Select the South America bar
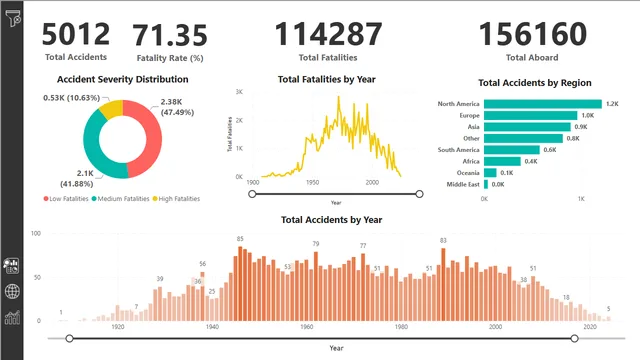640x360 pixels. coord(512,150)
